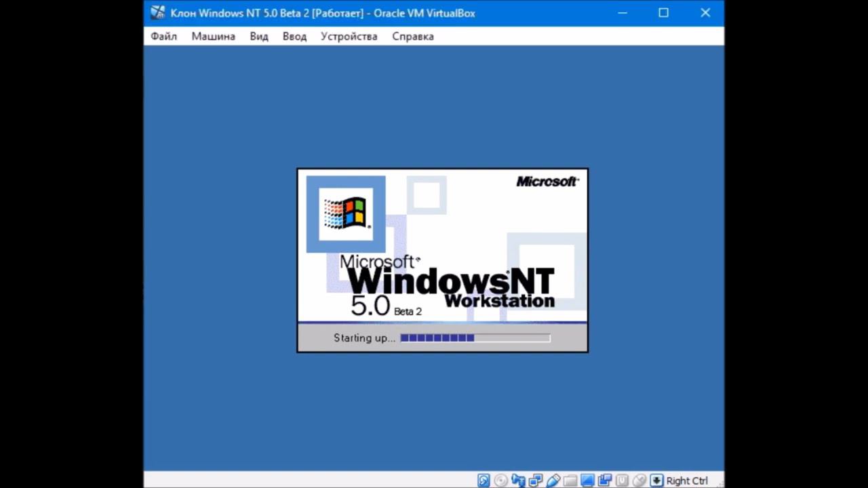This screenshot has height=488, width=868.
Task: Click the virtualization features indicator icon
Action: point(622,481)
